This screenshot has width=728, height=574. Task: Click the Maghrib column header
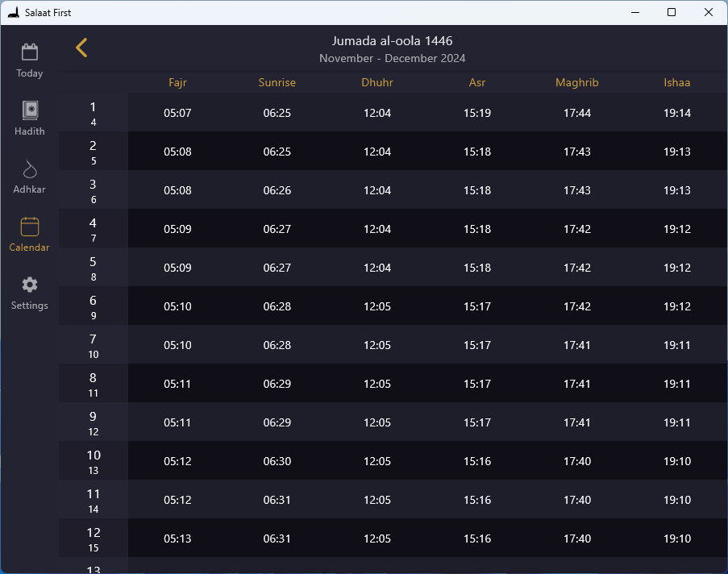576,82
